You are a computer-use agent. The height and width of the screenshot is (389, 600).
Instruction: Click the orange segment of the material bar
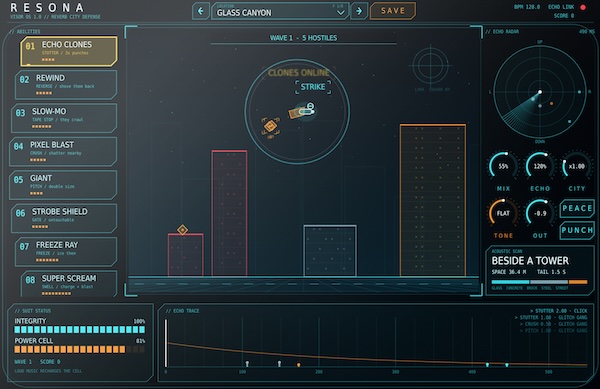point(578,282)
